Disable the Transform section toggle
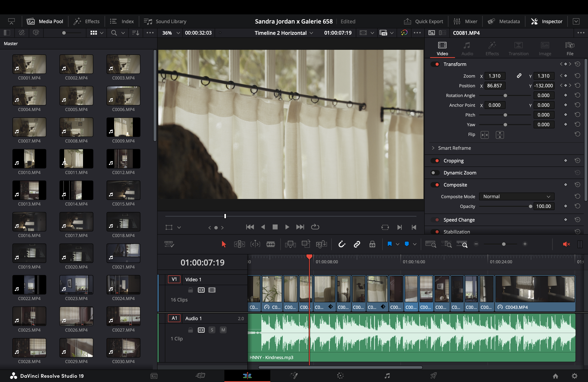 [435, 64]
